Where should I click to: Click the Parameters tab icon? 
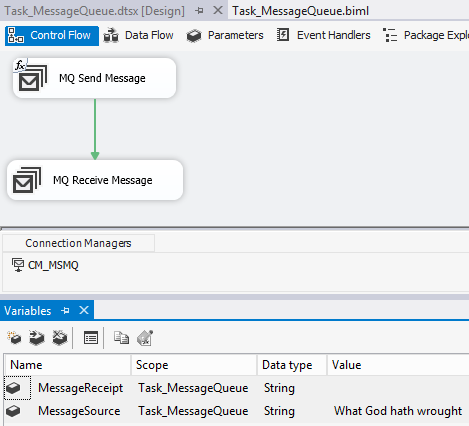click(194, 35)
